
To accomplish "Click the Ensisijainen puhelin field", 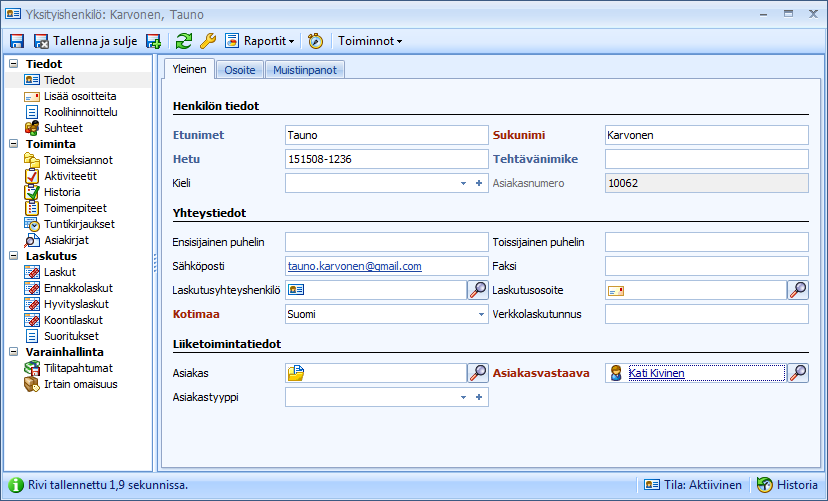I will pos(387,242).
